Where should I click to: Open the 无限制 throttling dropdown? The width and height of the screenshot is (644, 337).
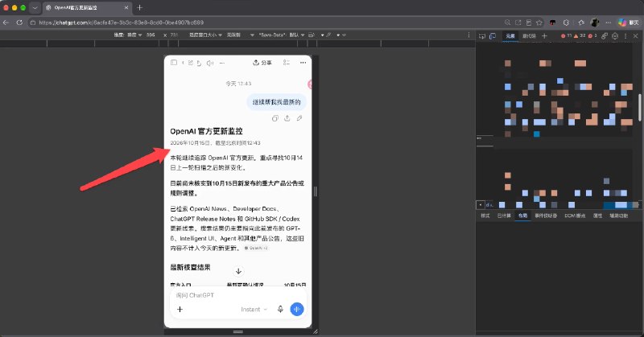[x=240, y=35]
